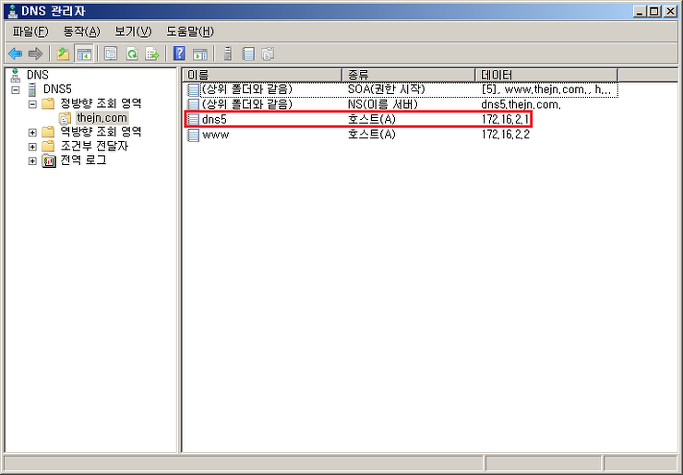Click the DNS 관리자 title bar icon

coord(13,11)
